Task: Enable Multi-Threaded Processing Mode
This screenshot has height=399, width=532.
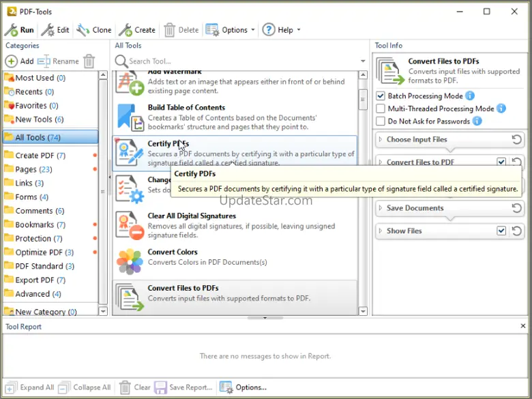Action: (381, 108)
